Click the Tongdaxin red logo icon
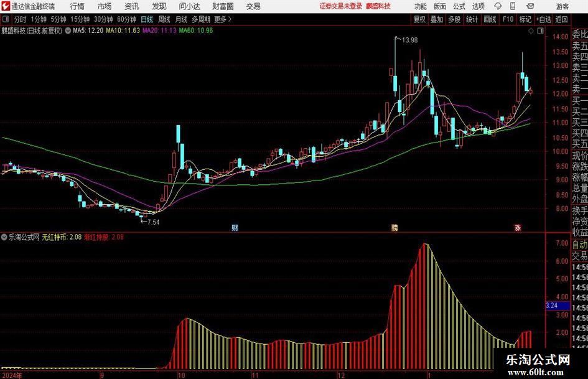This screenshot has height=379, width=588. click(x=6, y=6)
